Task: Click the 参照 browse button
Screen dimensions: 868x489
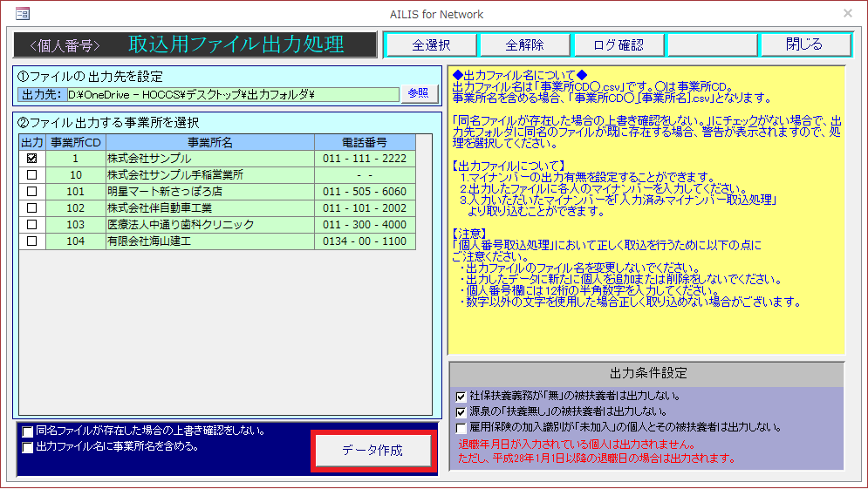Action: tap(418, 94)
